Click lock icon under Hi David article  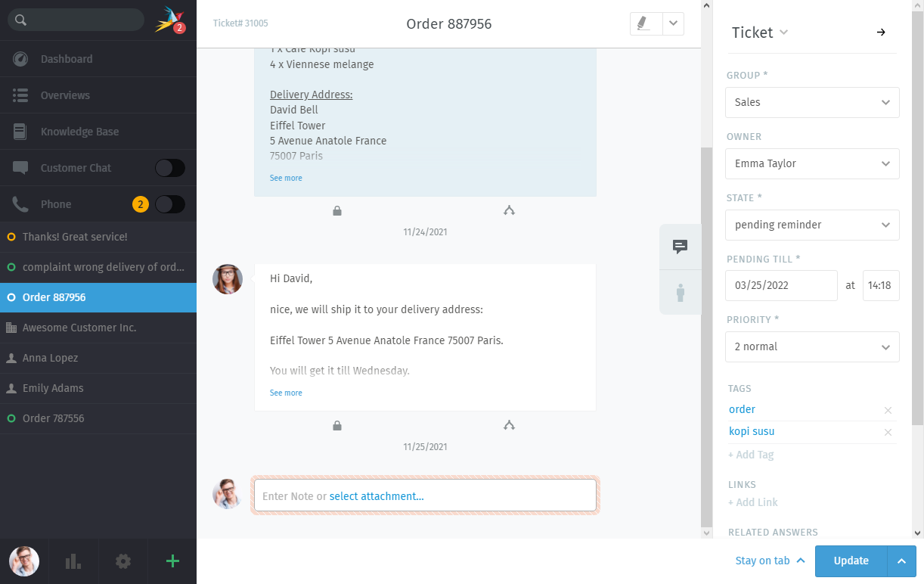pos(337,425)
